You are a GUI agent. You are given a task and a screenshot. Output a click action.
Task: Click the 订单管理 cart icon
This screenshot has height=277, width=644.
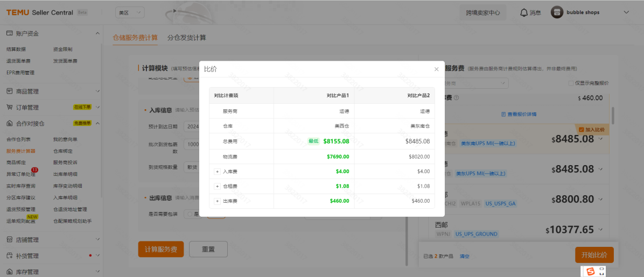pyautogui.click(x=9, y=108)
